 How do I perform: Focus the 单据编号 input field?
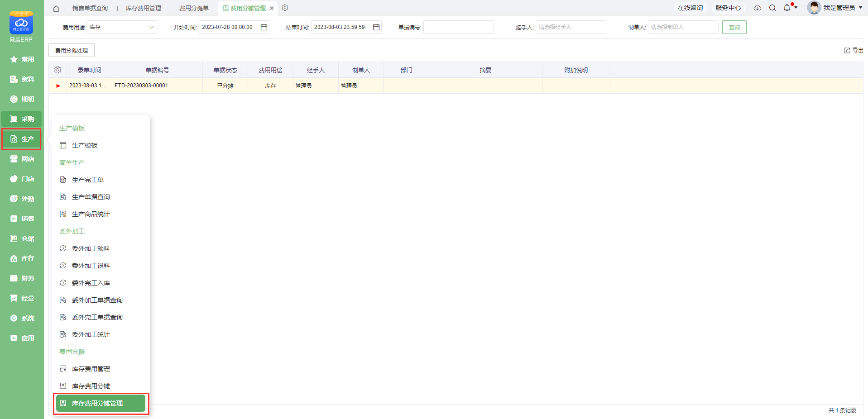459,27
